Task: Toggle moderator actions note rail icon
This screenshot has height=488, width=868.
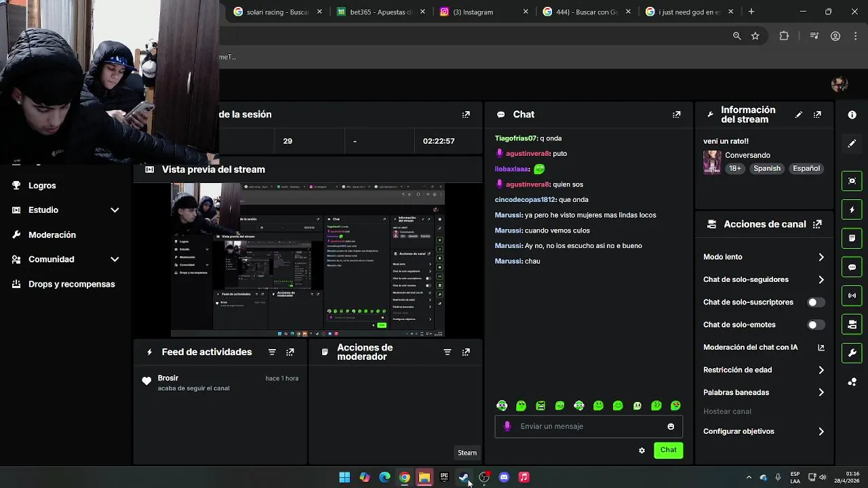Action: (x=852, y=239)
